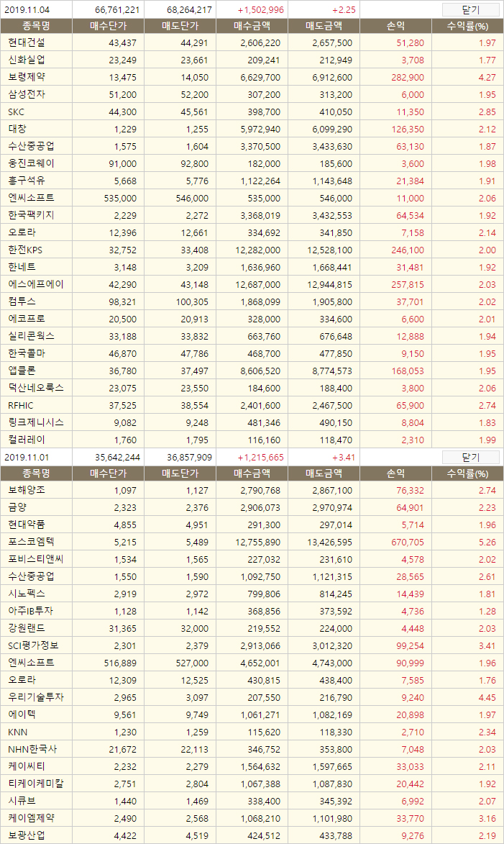Click the 한네트 stock name
Image resolution: width=504 pixels, height=844 pixels.
(x=22, y=267)
